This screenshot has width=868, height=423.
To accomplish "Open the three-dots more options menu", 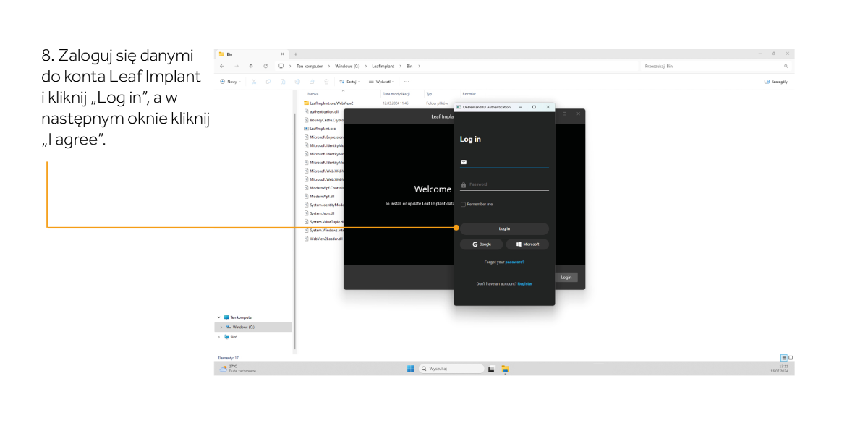I will pos(407,82).
